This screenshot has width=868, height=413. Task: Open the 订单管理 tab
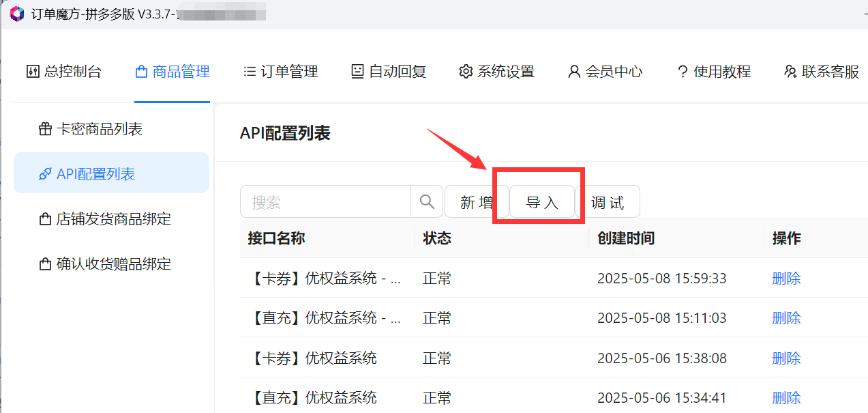tap(280, 72)
